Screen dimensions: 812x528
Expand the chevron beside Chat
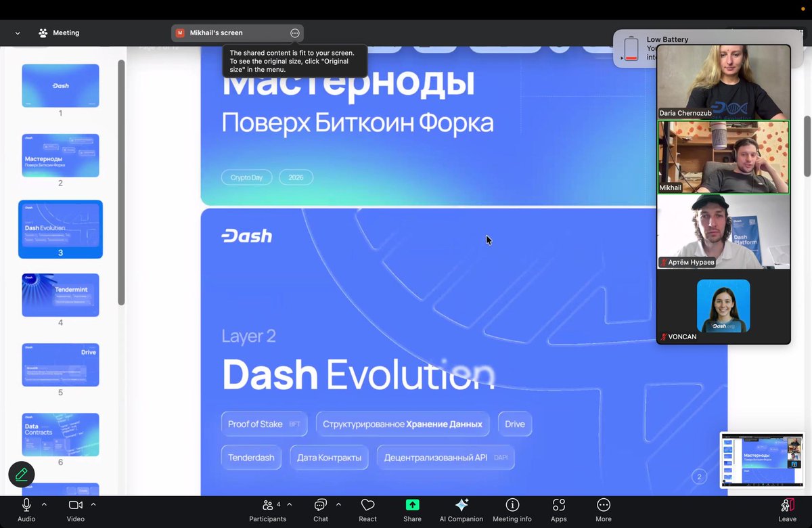click(338, 504)
